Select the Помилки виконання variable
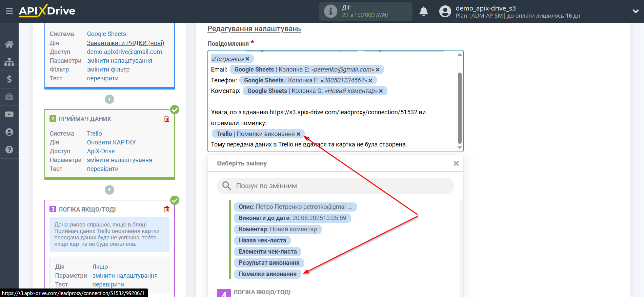The image size is (644, 297). click(x=267, y=274)
